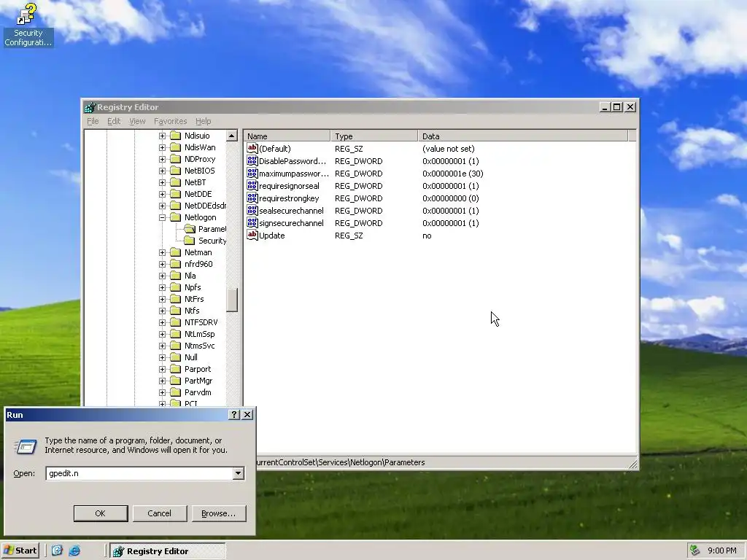Screen dimensions: 747x560
Task: Select the (Default) string value icon
Action: [252, 149]
